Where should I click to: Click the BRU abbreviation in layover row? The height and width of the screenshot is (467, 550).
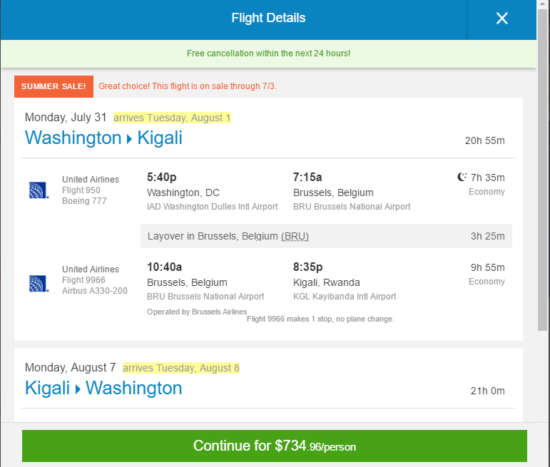click(x=295, y=236)
